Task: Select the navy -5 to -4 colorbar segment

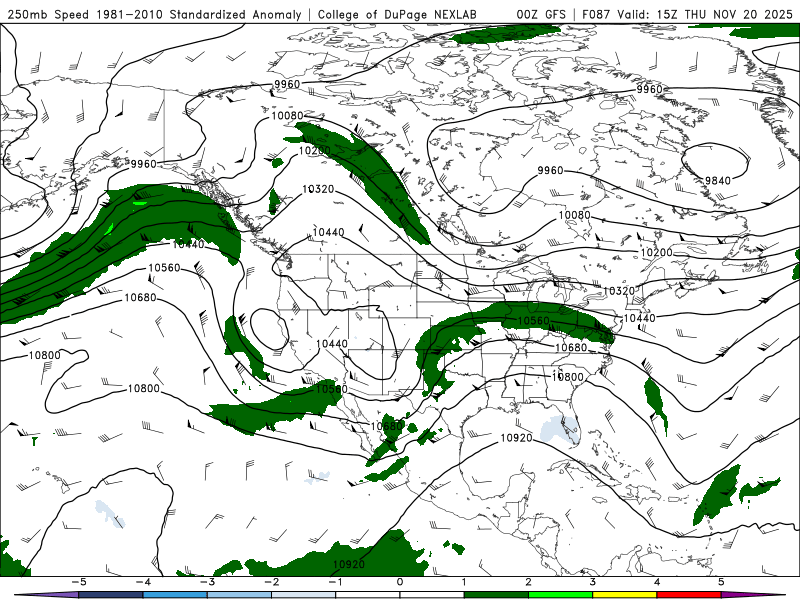Action: pyautogui.click(x=111, y=595)
